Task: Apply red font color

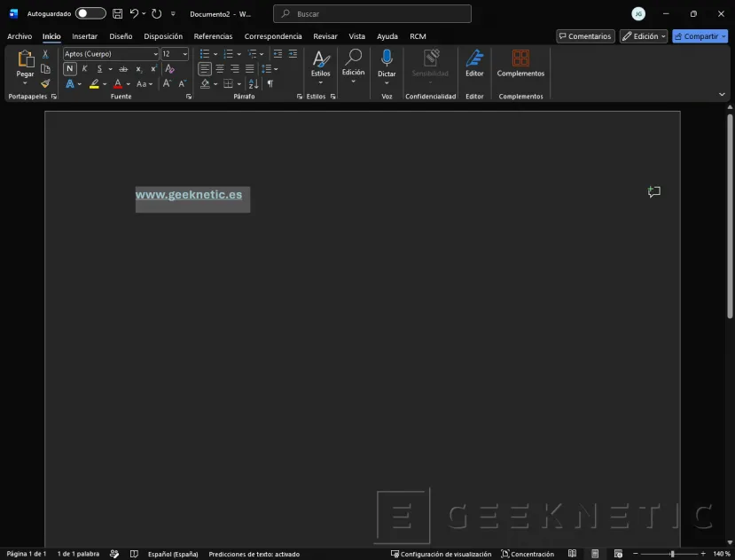Action: click(x=118, y=84)
